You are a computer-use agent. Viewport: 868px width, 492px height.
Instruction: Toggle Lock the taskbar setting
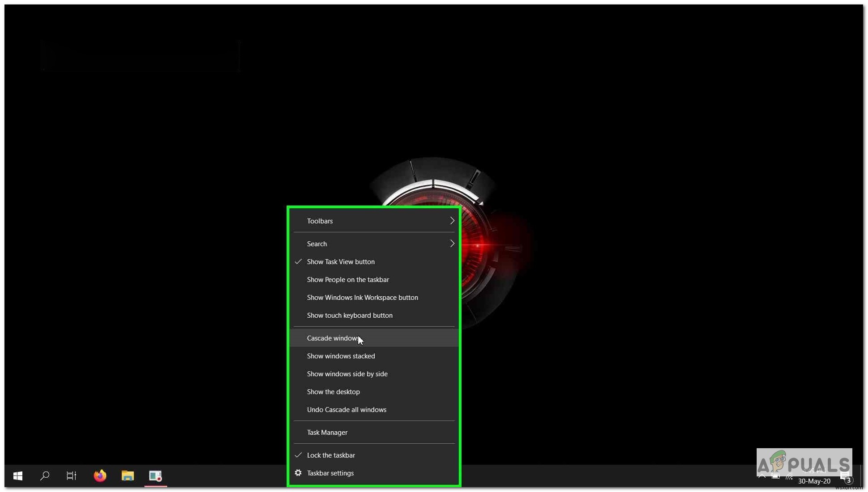coord(331,454)
